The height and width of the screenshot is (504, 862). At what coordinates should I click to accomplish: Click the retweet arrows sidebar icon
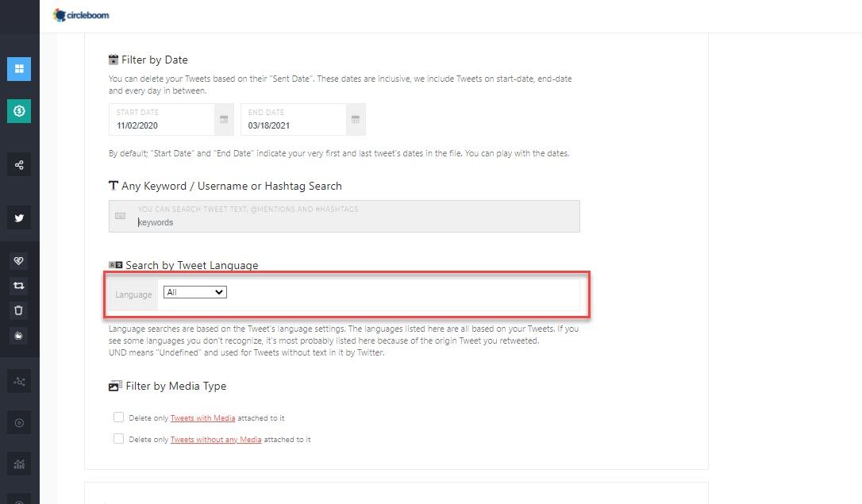click(x=19, y=285)
